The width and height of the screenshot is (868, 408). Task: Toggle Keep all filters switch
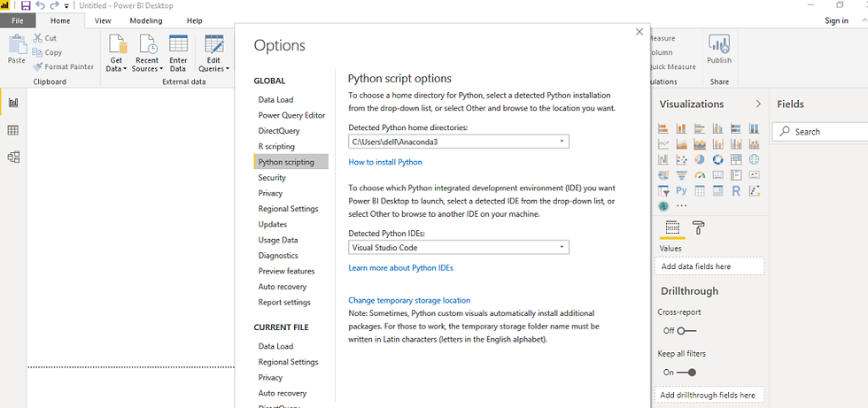(x=686, y=372)
